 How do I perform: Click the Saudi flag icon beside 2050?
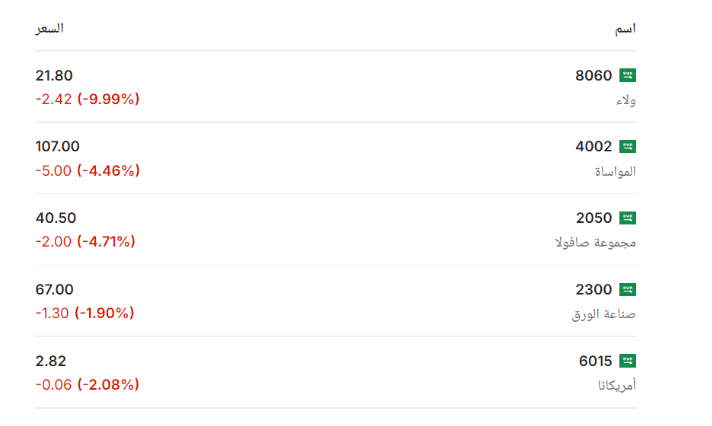pos(628,218)
